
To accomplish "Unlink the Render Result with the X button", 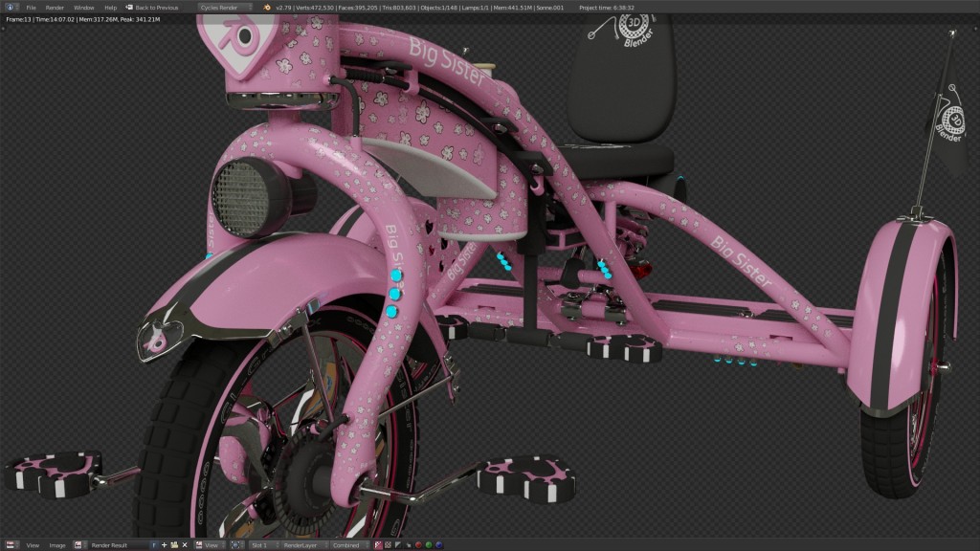I will pyautogui.click(x=185, y=543).
